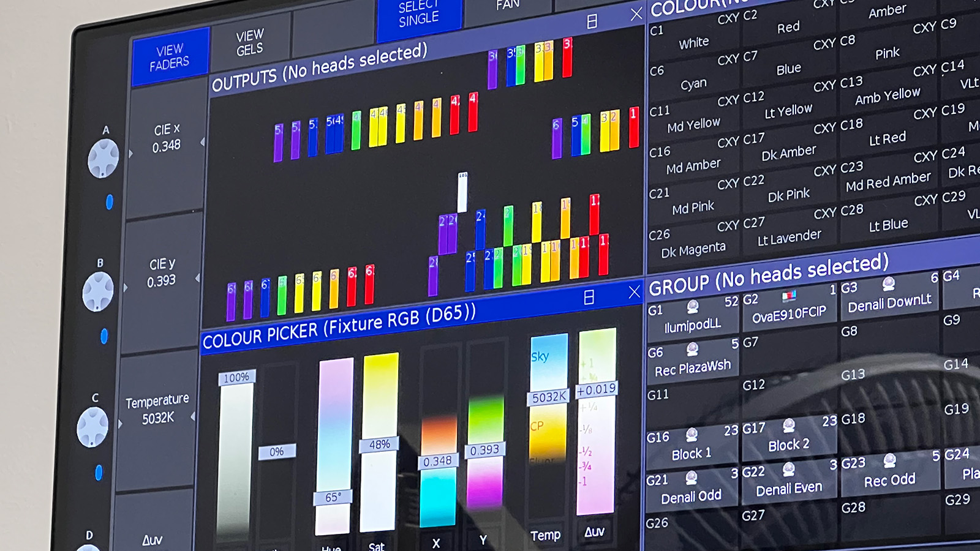
Task: Select group G22 Denali Even
Action: click(x=789, y=480)
